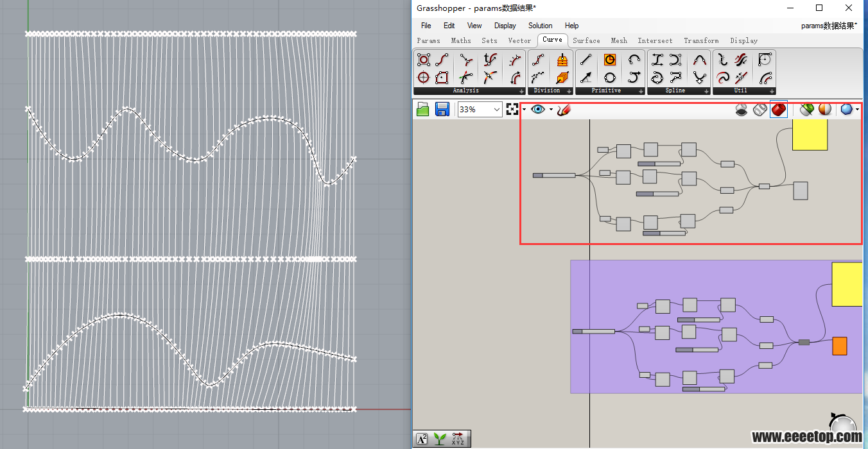Select the yellow panel in the red-boxed graph
Screen dimensions: 868x449
[x=810, y=135]
